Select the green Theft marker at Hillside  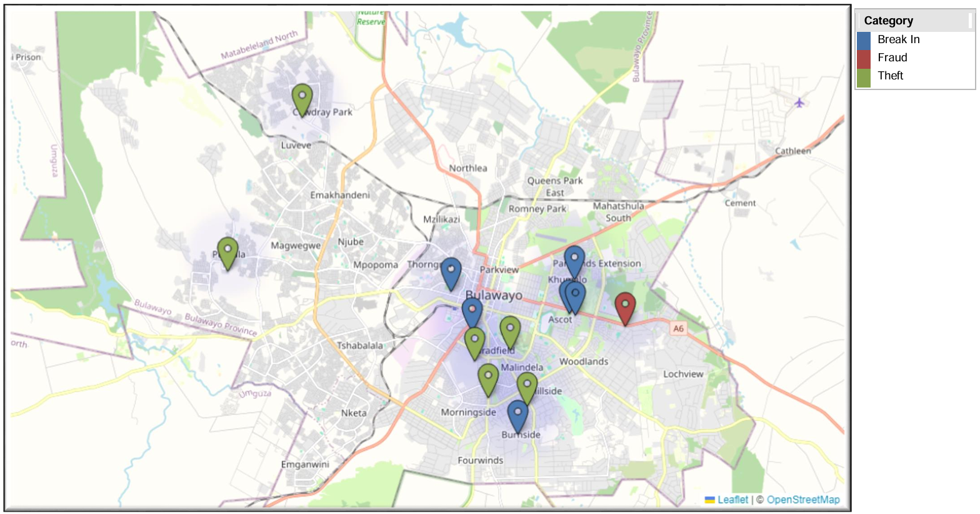click(x=527, y=386)
